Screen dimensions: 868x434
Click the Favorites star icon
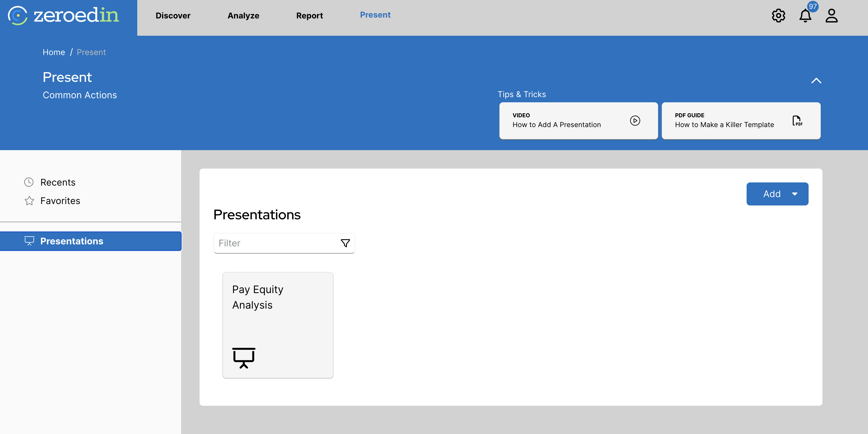click(29, 201)
